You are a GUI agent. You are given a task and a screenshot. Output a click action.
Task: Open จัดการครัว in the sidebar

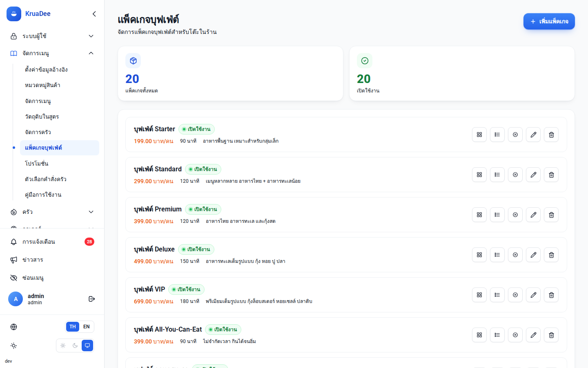click(x=60, y=132)
